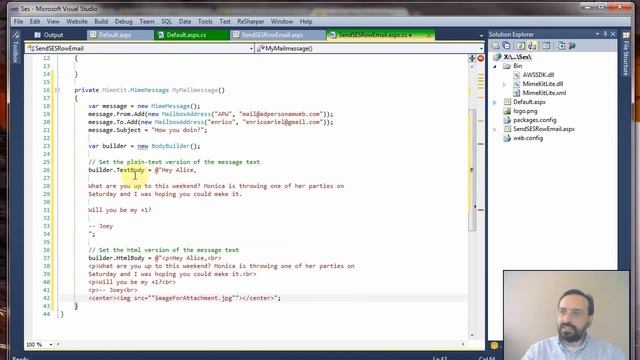
Task: Expand the Default.aspx node
Action: 495,102
